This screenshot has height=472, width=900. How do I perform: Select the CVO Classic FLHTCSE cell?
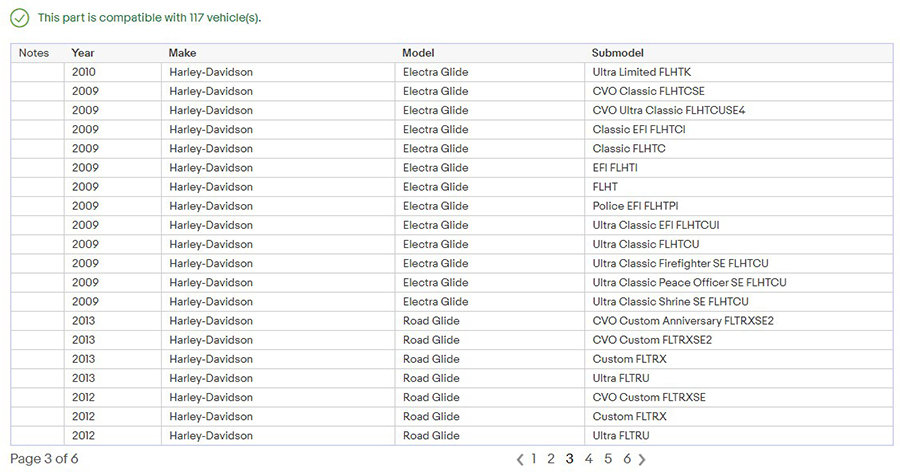coord(739,91)
